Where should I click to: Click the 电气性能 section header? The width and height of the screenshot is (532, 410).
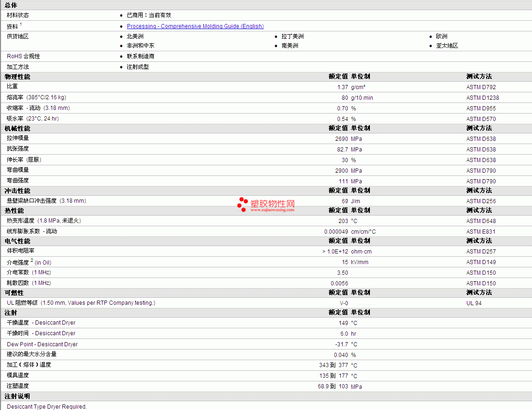click(17, 241)
